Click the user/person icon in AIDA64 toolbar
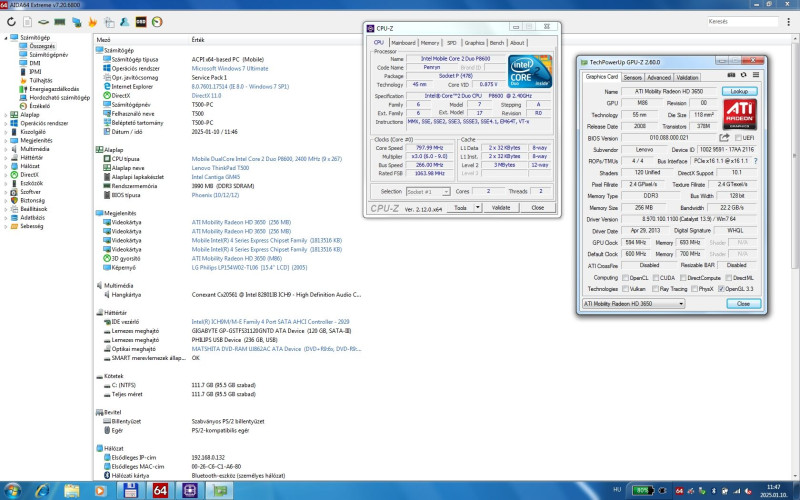 click(x=124, y=22)
